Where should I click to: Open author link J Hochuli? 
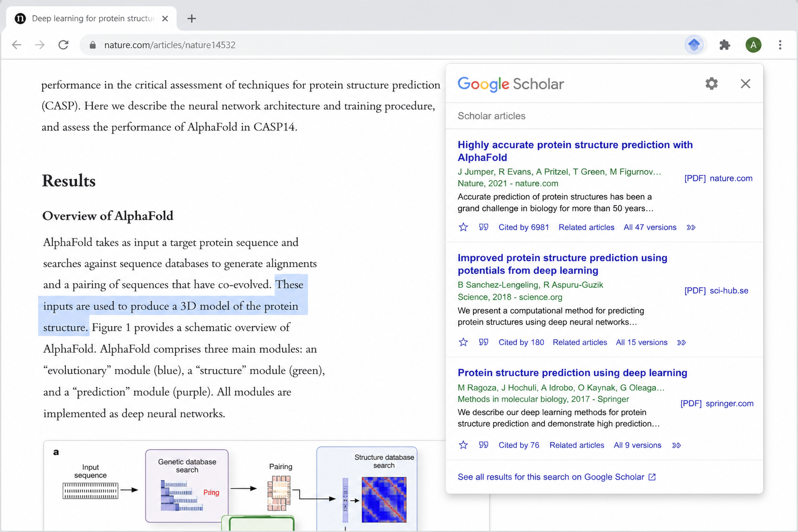[x=518, y=388]
